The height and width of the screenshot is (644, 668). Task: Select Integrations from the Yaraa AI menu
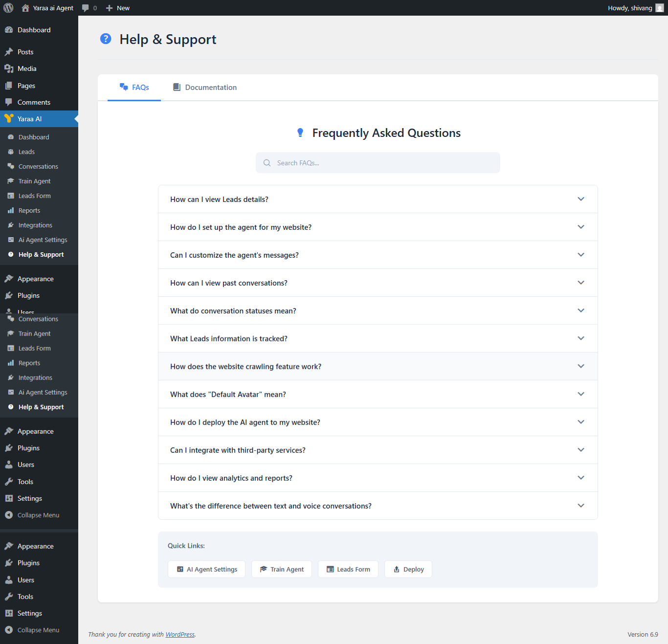[x=35, y=225]
